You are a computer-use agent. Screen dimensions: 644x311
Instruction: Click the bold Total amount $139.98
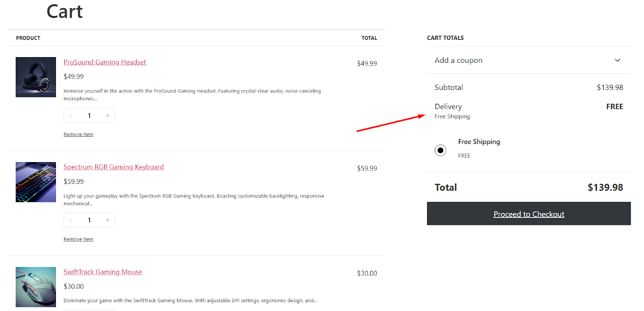click(605, 187)
